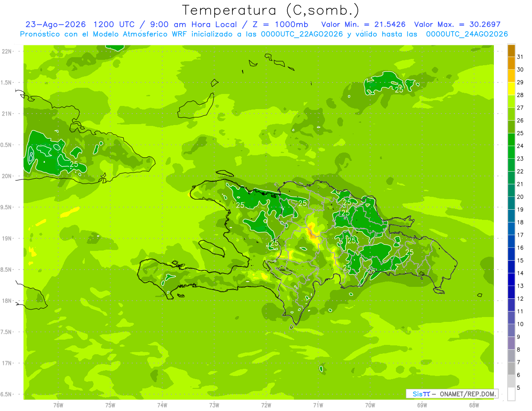Click the 'Valor Min. = 21.5426' reading
The image size is (532, 411).
(364, 24)
